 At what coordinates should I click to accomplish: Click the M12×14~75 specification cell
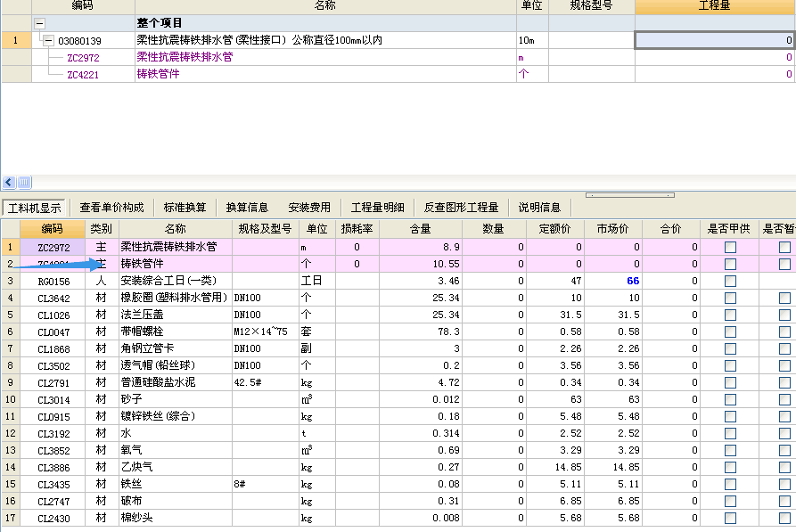click(266, 331)
